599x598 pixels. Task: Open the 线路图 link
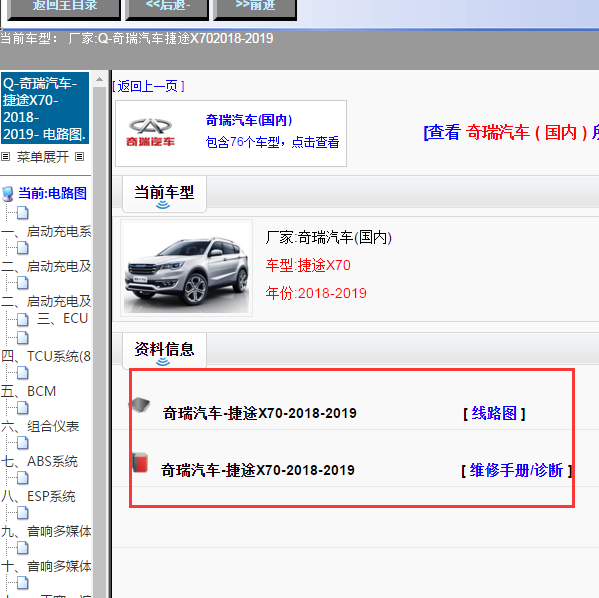click(494, 413)
